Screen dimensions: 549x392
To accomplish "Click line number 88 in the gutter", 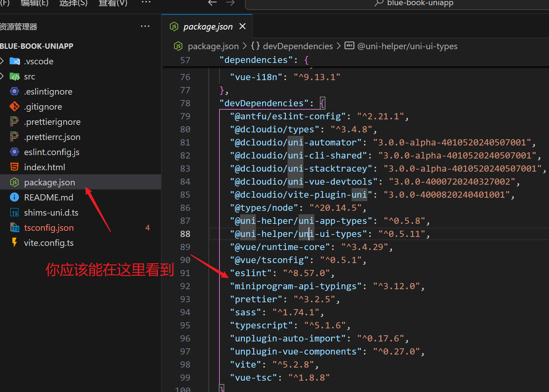I will [x=185, y=234].
